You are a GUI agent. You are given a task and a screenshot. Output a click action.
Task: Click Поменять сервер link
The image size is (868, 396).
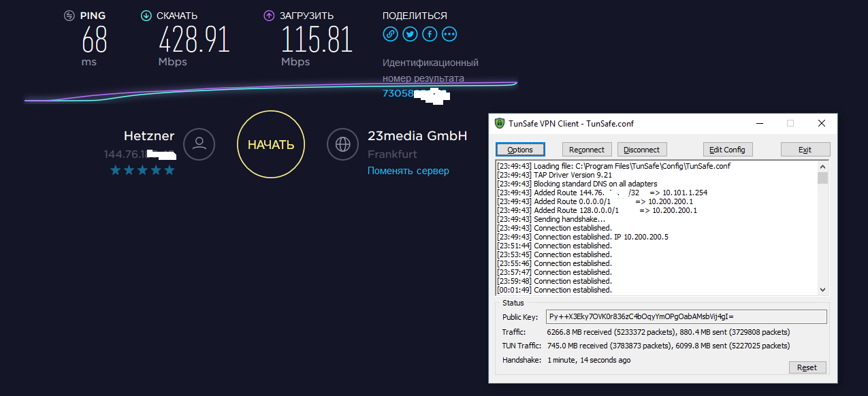(x=408, y=171)
